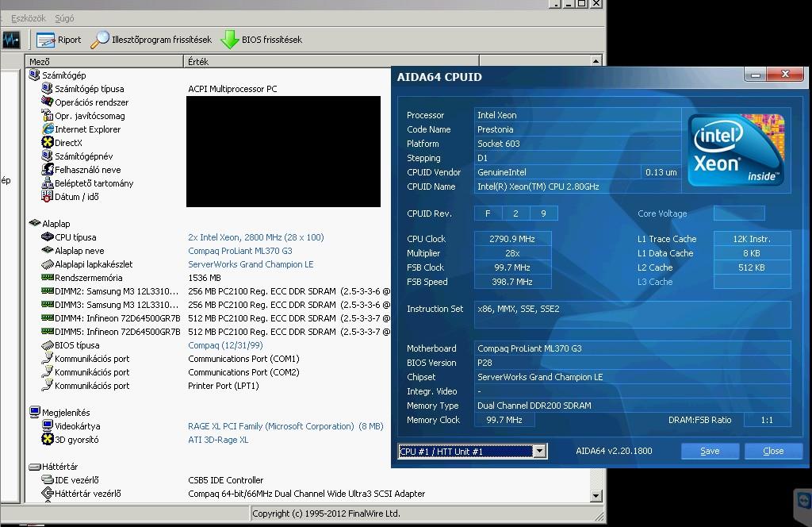
Task: Click the L2 Cache 512 KB value
Action: 752,267
